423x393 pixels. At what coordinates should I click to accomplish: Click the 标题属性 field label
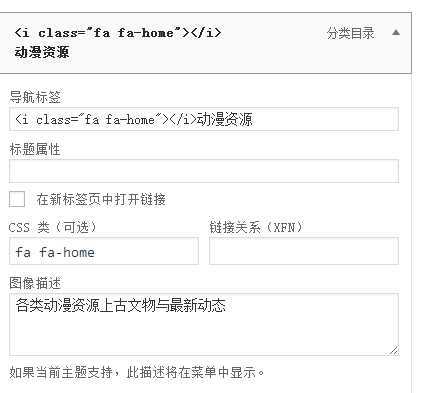35,149
